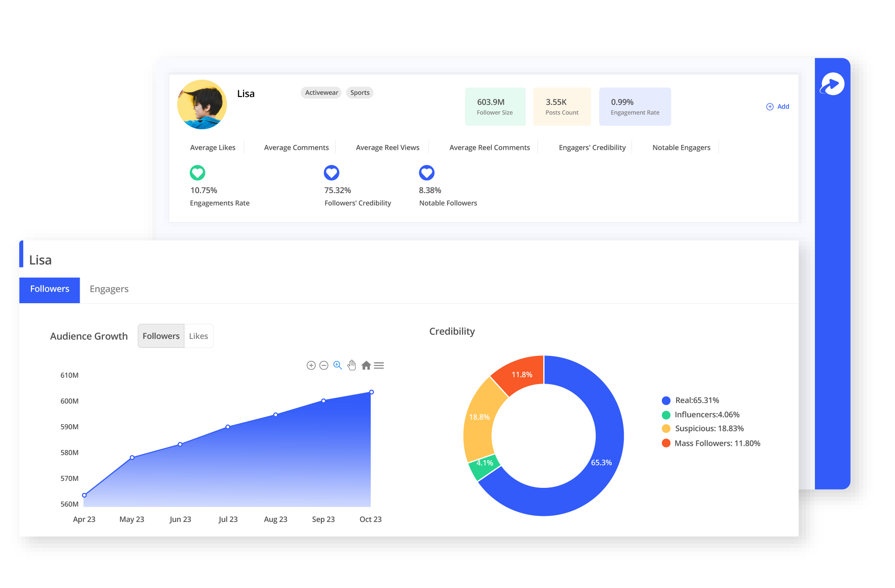895x588 pixels.
Task: Click the Engagement Rate 0.99% card
Action: coord(635,106)
